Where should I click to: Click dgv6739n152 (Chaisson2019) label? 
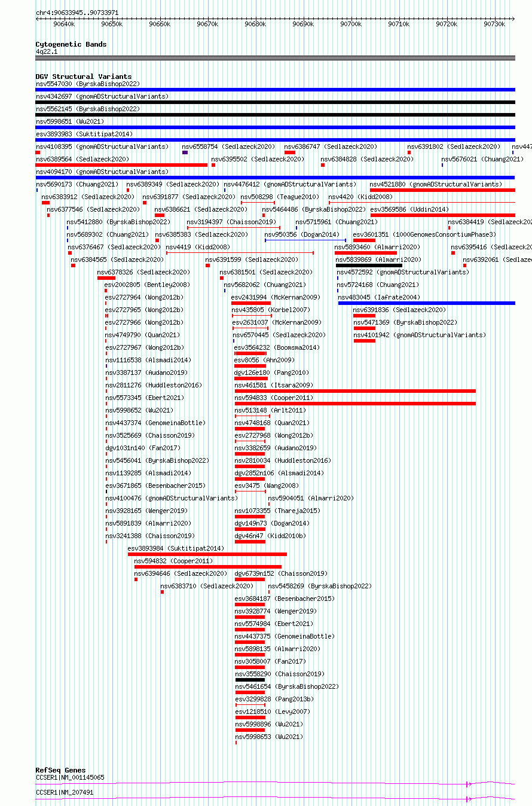point(281,573)
